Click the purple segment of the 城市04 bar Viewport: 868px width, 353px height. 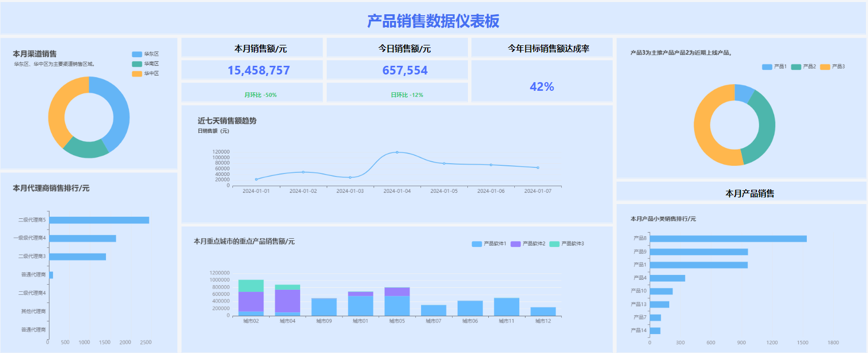coord(287,300)
